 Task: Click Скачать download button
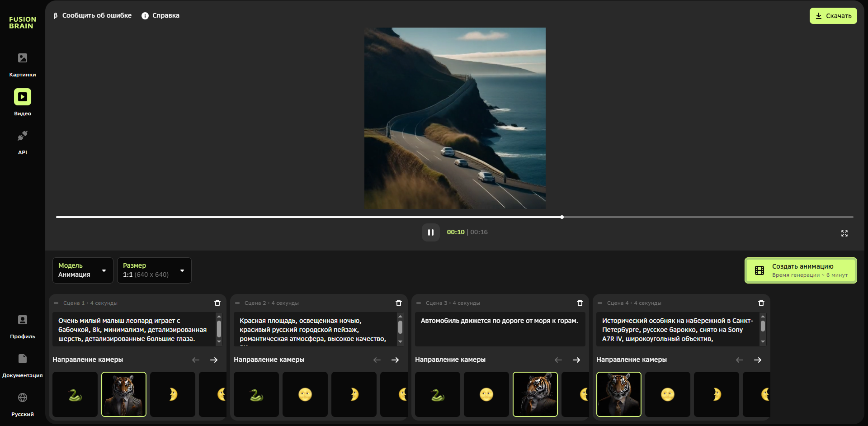(833, 16)
